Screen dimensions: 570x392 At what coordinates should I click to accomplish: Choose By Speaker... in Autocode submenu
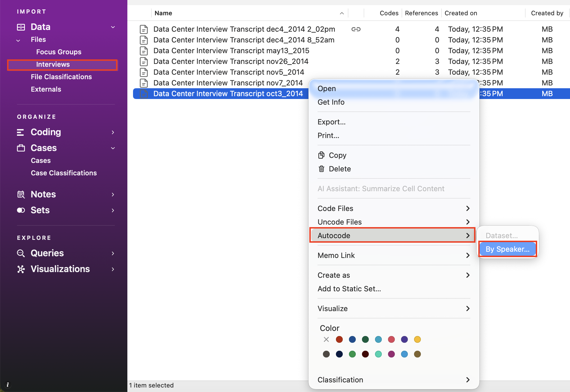(x=507, y=249)
